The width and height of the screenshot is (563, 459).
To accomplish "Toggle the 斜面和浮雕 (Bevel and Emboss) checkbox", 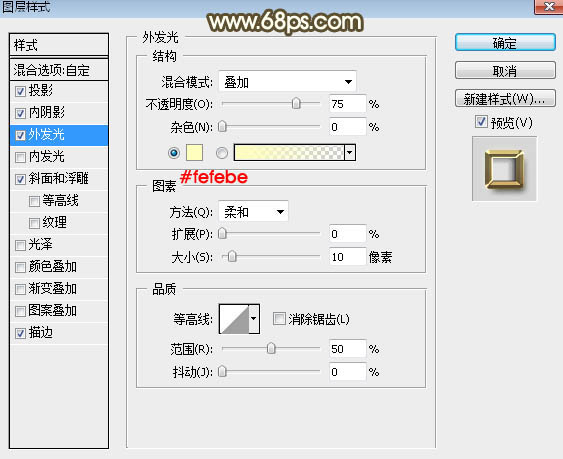I will (x=20, y=179).
